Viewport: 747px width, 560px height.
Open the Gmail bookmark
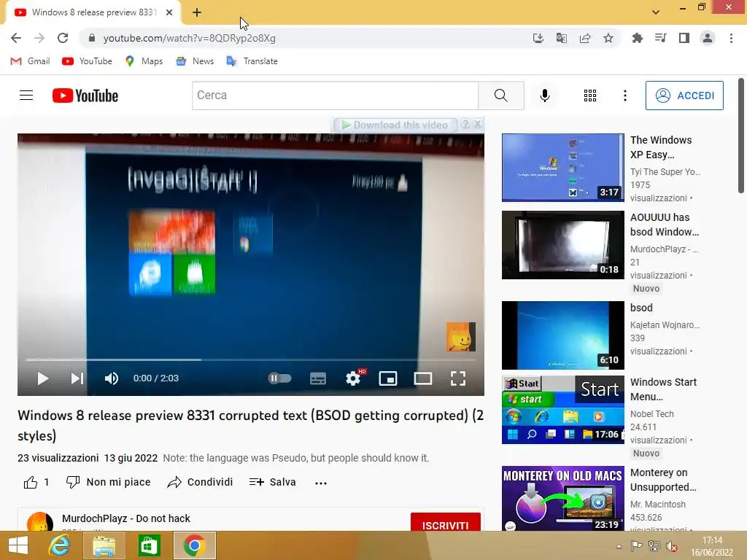[30, 61]
